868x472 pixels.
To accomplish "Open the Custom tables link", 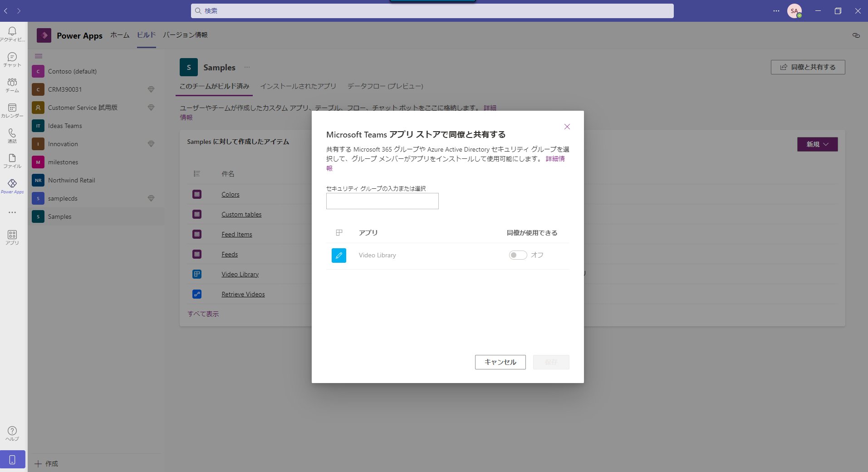I will (x=241, y=214).
